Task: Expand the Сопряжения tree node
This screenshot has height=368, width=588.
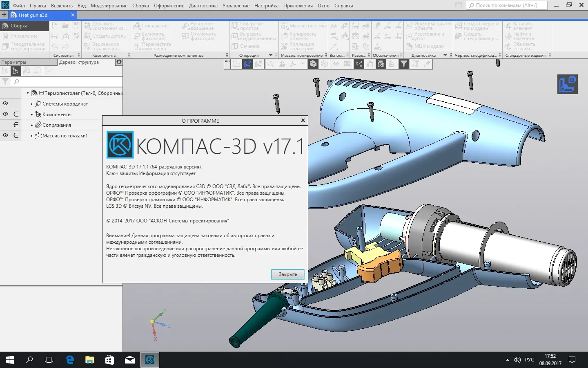Action: coord(32,125)
